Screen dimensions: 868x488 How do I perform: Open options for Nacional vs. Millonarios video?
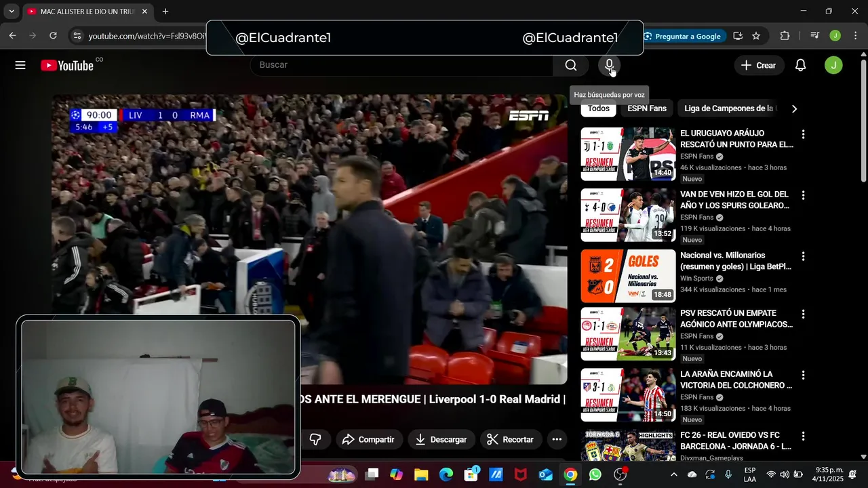pyautogui.click(x=803, y=256)
